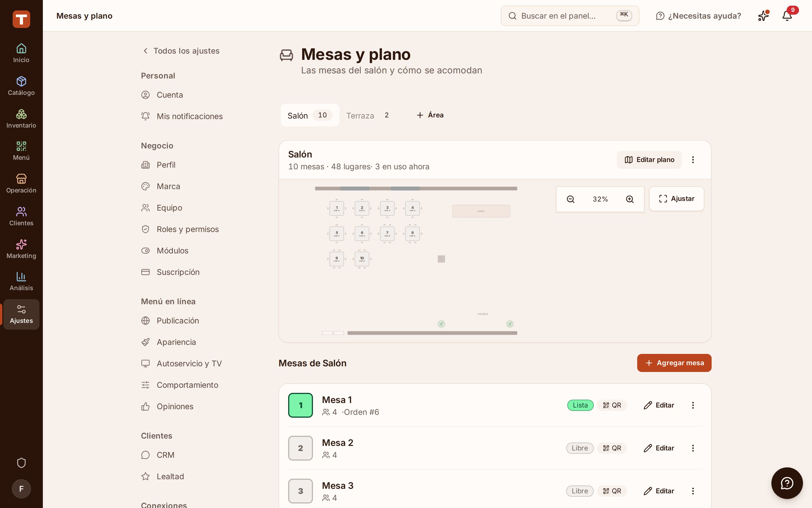Click the T logo at top left
Screen dimensions: 812x508
click(21, 19)
